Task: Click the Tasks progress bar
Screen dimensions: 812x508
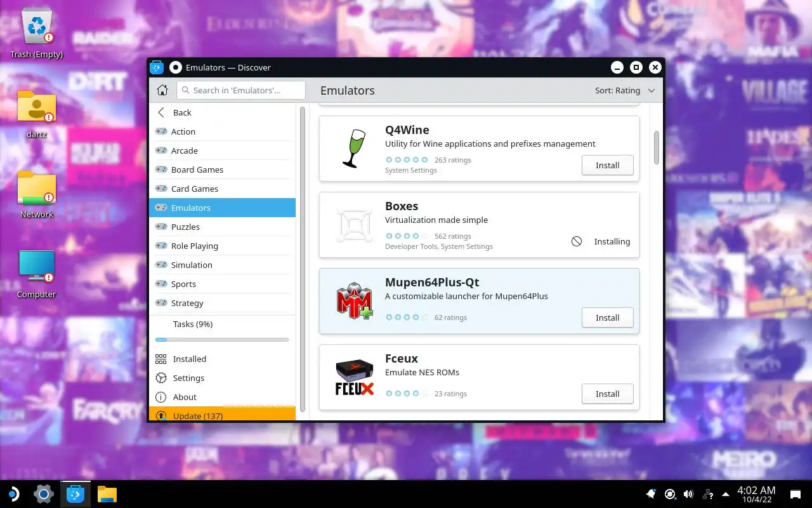Action: click(x=222, y=340)
